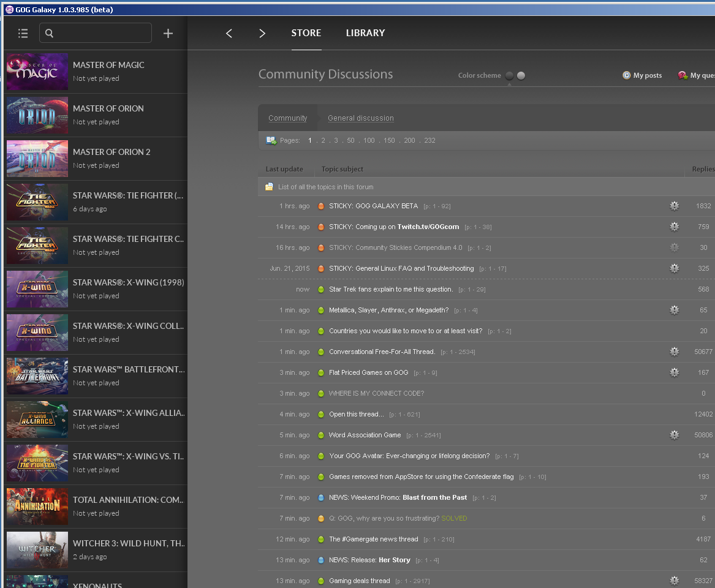Open the Gamergate news thread
This screenshot has height=588, width=715.
pyautogui.click(x=374, y=539)
